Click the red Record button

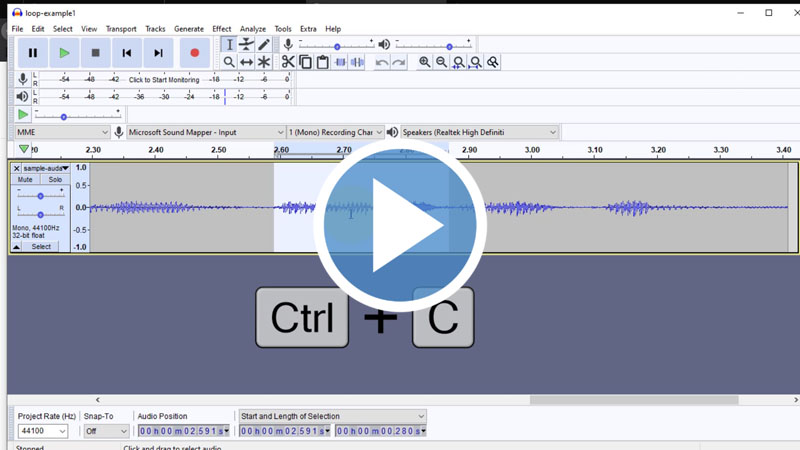[x=194, y=53]
